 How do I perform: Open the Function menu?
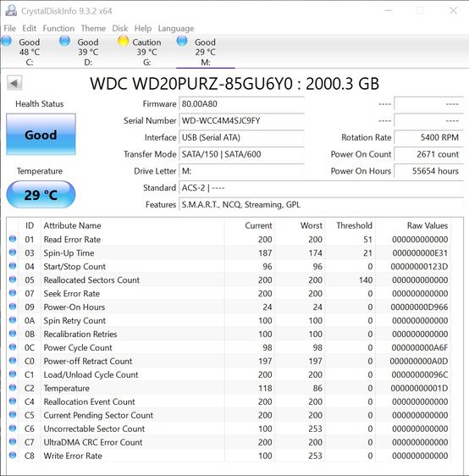58,28
